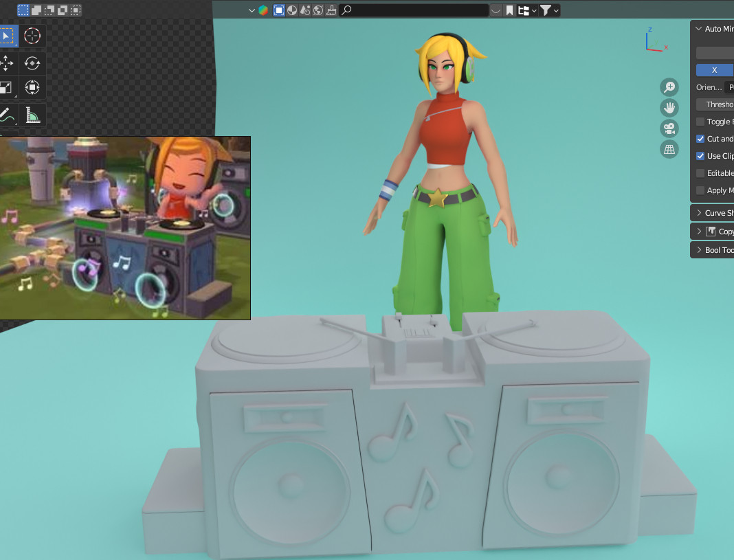This screenshot has width=734, height=560.
Task: Expand the Curve Sh... panel
Action: tap(699, 213)
